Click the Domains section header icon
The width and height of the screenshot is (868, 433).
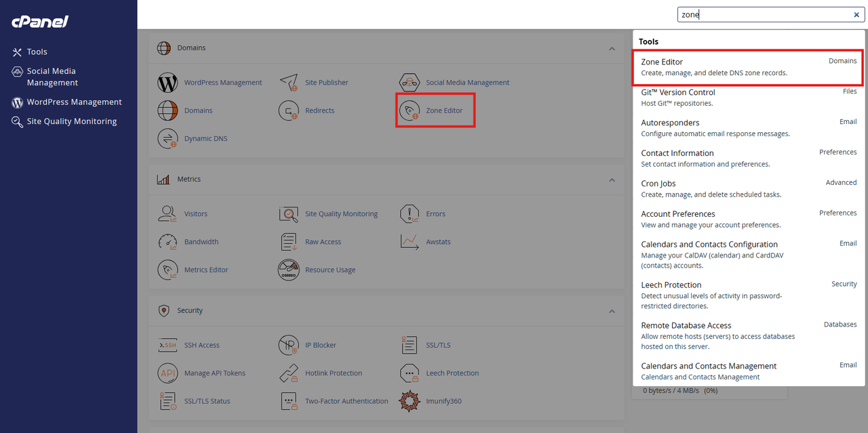163,48
